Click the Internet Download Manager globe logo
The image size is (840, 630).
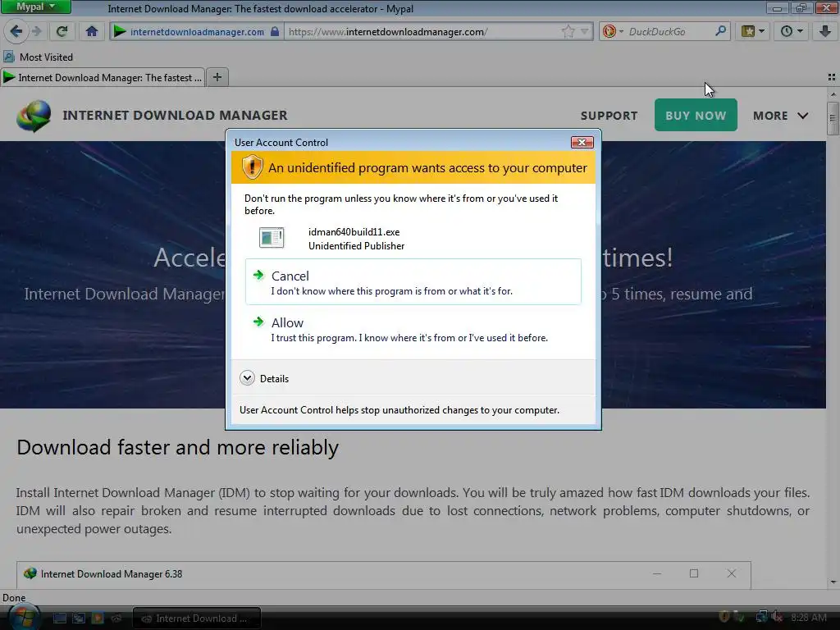tap(34, 115)
